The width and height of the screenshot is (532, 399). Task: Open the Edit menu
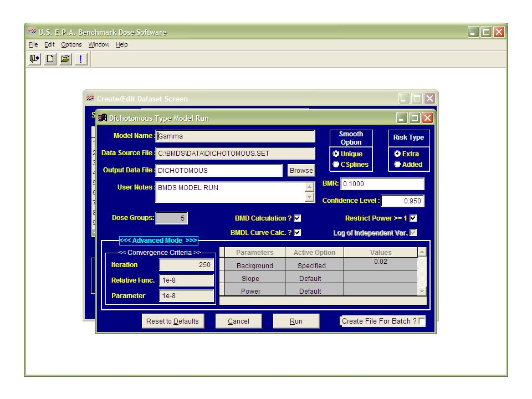(49, 44)
